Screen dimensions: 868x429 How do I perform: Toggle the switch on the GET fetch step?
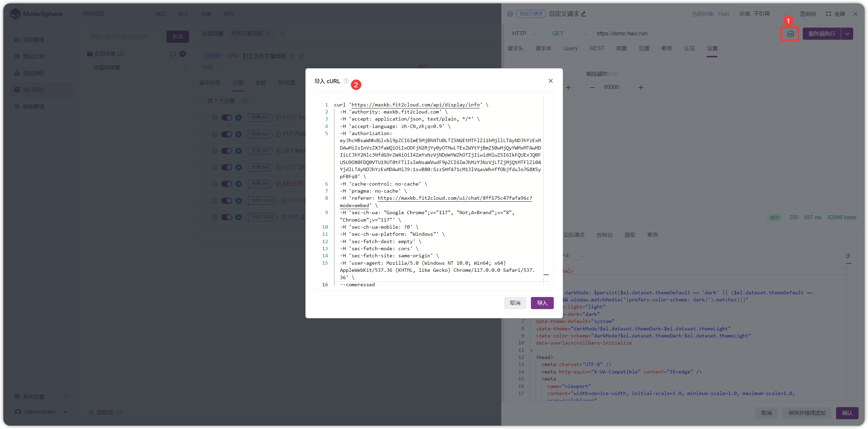click(226, 151)
